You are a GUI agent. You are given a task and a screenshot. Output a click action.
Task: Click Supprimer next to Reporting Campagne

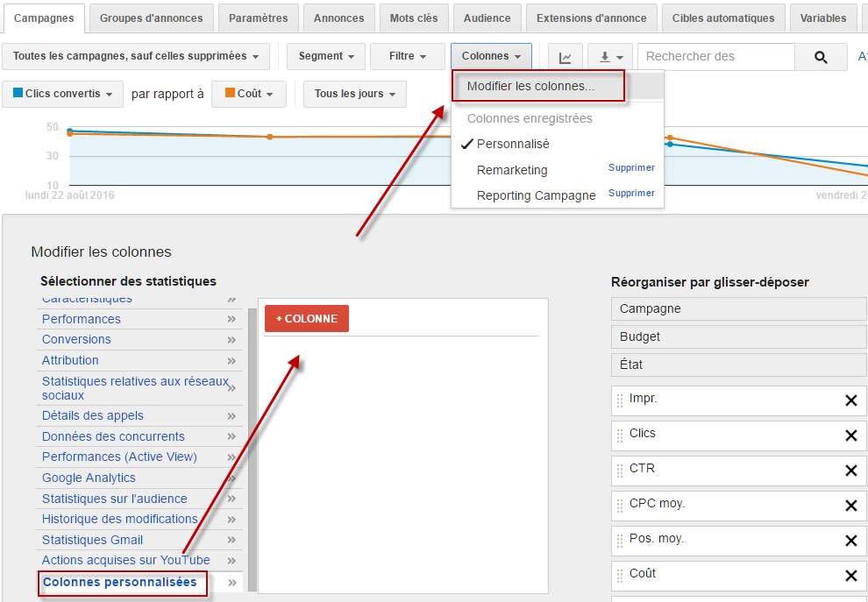click(631, 193)
